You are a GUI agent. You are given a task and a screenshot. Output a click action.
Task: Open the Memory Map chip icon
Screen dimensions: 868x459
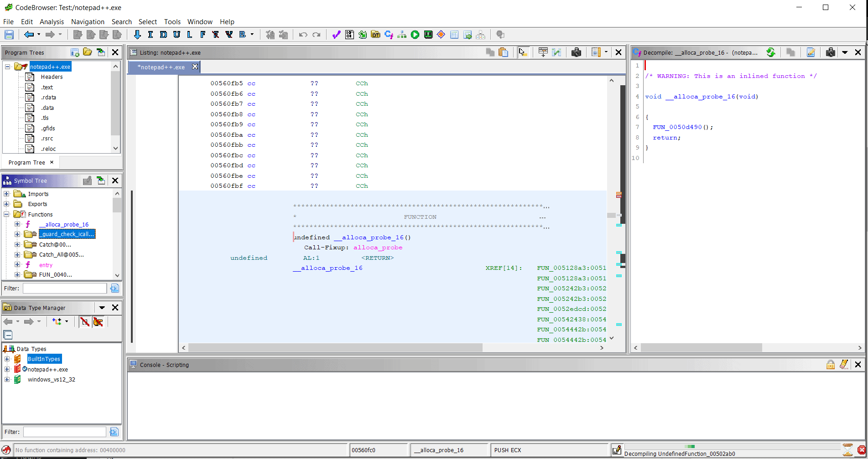pos(428,35)
